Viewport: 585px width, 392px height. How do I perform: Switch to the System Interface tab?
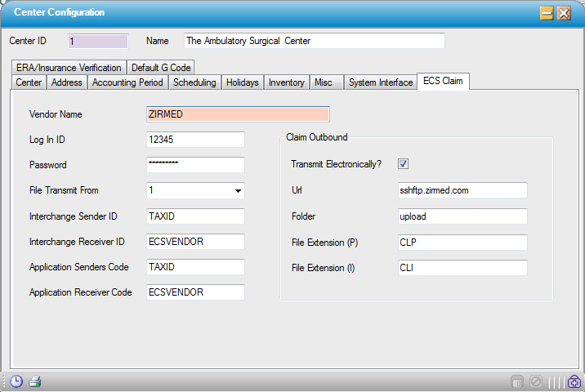[380, 82]
